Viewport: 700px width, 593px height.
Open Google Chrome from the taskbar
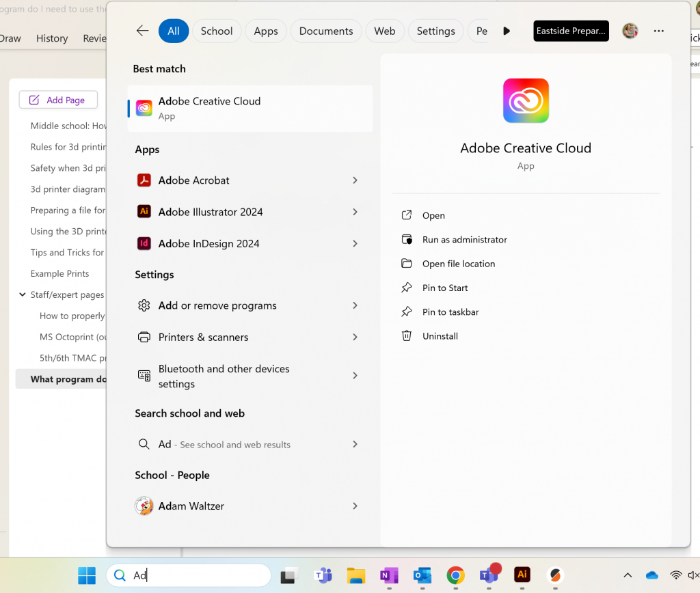coord(455,575)
